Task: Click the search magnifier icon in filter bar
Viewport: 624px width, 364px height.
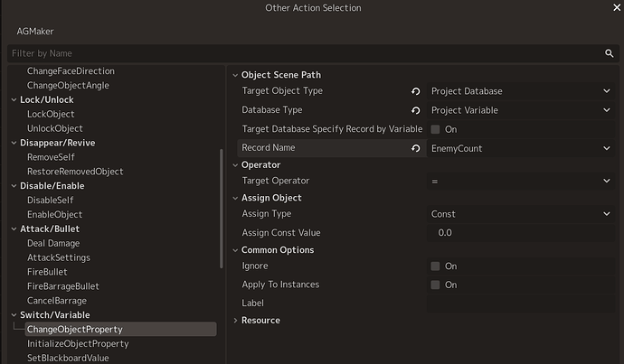Action: click(x=609, y=53)
